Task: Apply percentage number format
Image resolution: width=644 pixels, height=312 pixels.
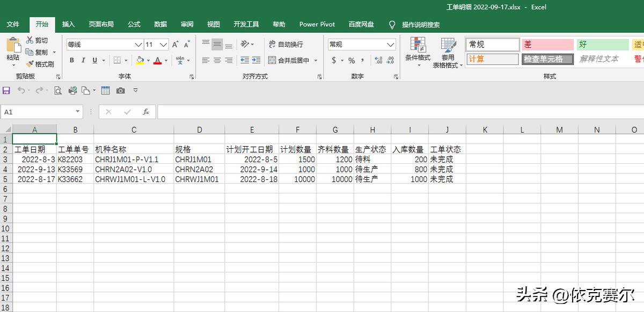Action: (352, 61)
